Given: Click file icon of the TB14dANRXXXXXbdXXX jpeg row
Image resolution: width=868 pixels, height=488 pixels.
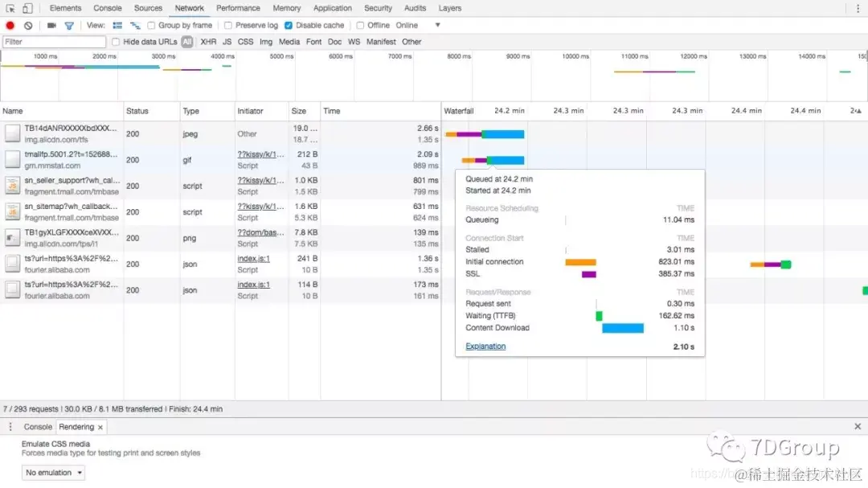Looking at the screenshot, I should pos(12,133).
